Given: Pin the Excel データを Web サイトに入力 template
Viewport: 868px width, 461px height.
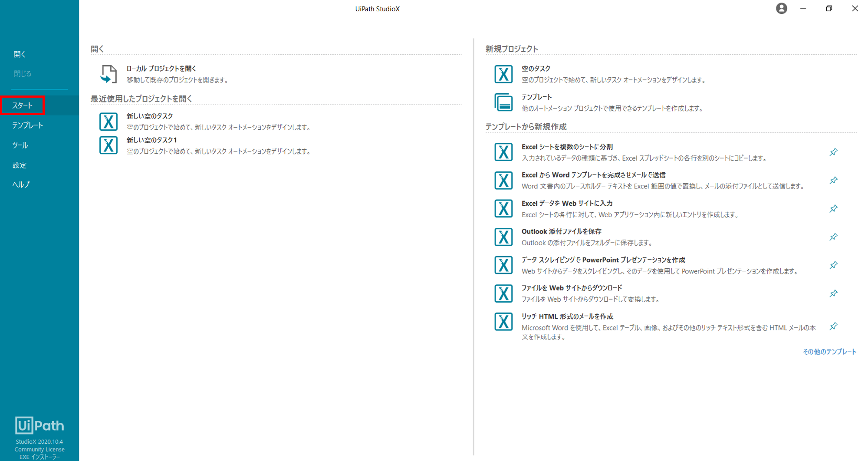Looking at the screenshot, I should pyautogui.click(x=833, y=209).
